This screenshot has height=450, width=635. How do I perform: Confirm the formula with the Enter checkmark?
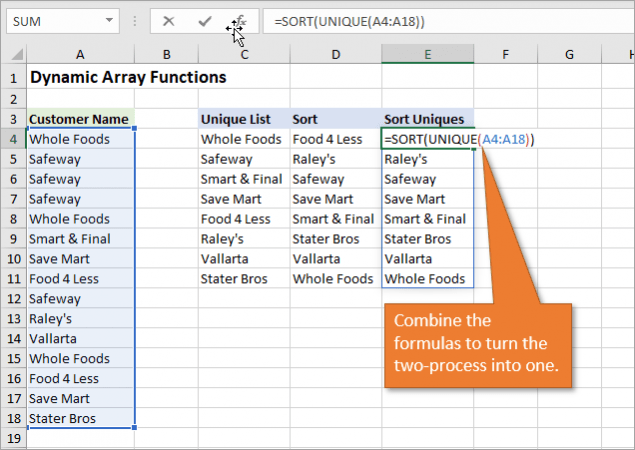tap(204, 21)
